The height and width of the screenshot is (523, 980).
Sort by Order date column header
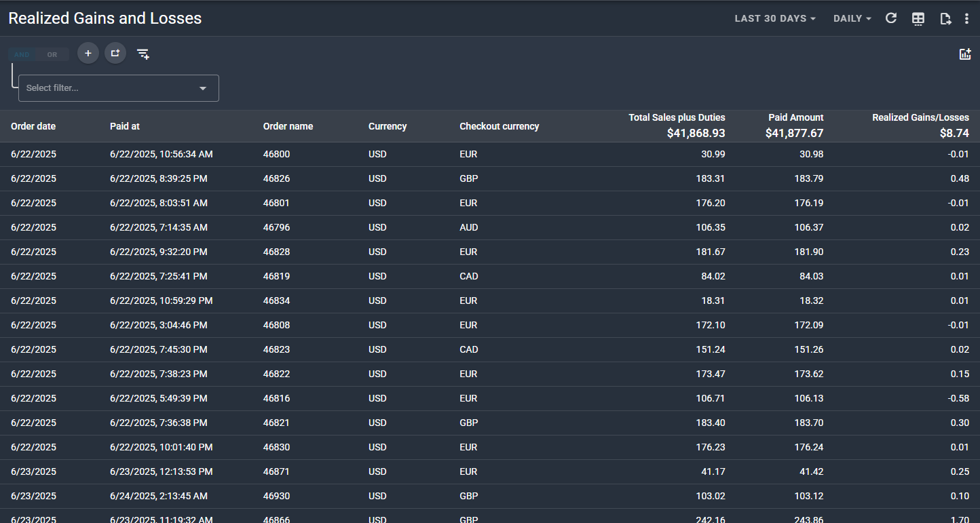point(33,126)
